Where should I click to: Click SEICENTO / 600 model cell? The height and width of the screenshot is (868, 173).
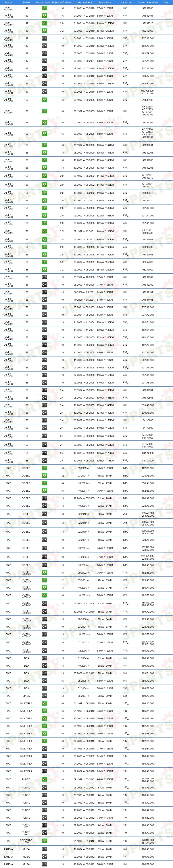tap(26, 841)
